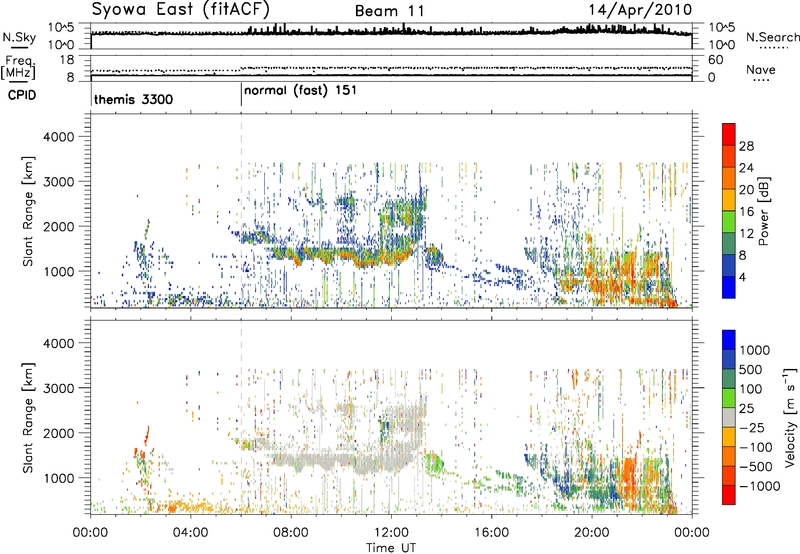Viewport: 800px width, 554px height.
Task: Click the 'Slant Range [km]' label of the power panel
Action: click(x=28, y=211)
